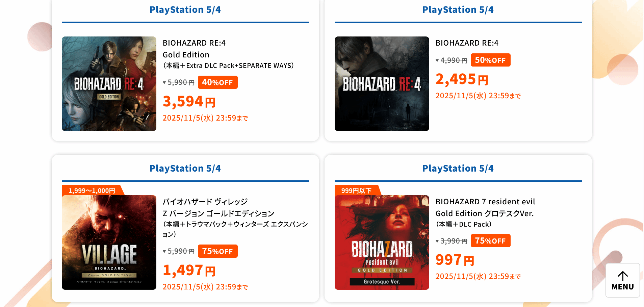Select the BIOHAZARD RE:4 Gold Edition title
Screen dimensions: 644x307
coord(194,49)
